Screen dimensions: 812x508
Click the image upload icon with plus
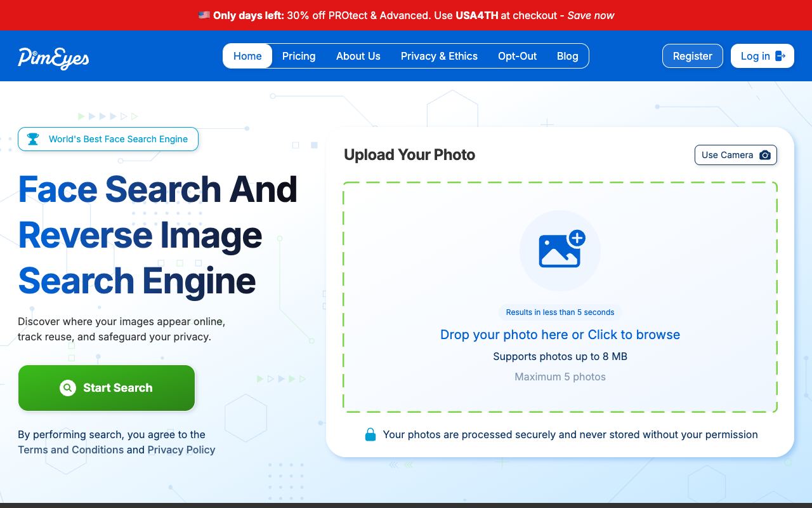pyautogui.click(x=561, y=249)
